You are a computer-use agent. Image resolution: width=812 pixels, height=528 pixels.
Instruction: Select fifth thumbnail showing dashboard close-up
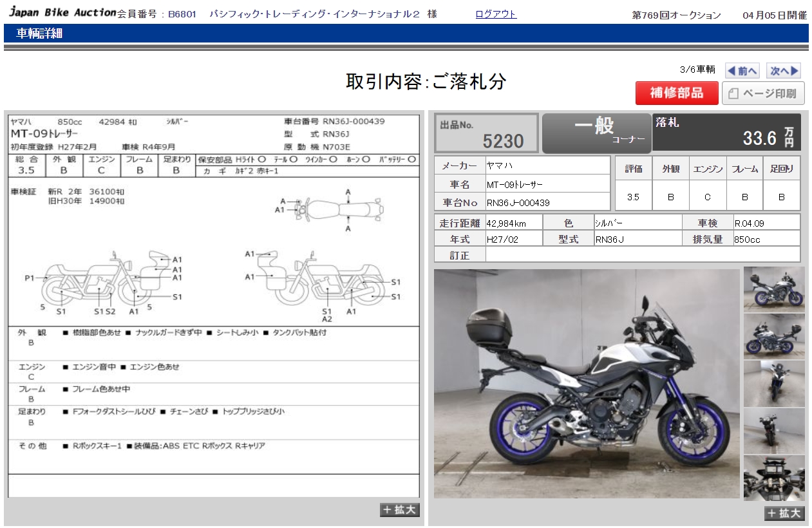point(774,478)
